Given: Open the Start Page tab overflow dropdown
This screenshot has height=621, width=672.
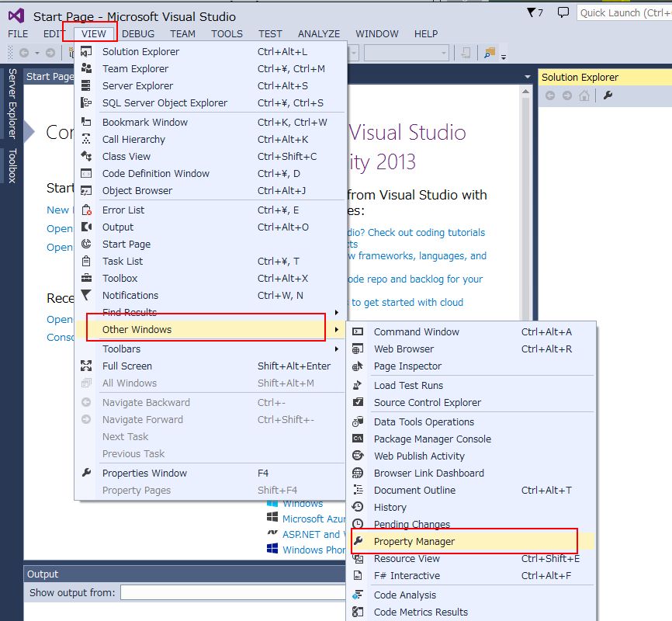Looking at the screenshot, I should (x=527, y=77).
